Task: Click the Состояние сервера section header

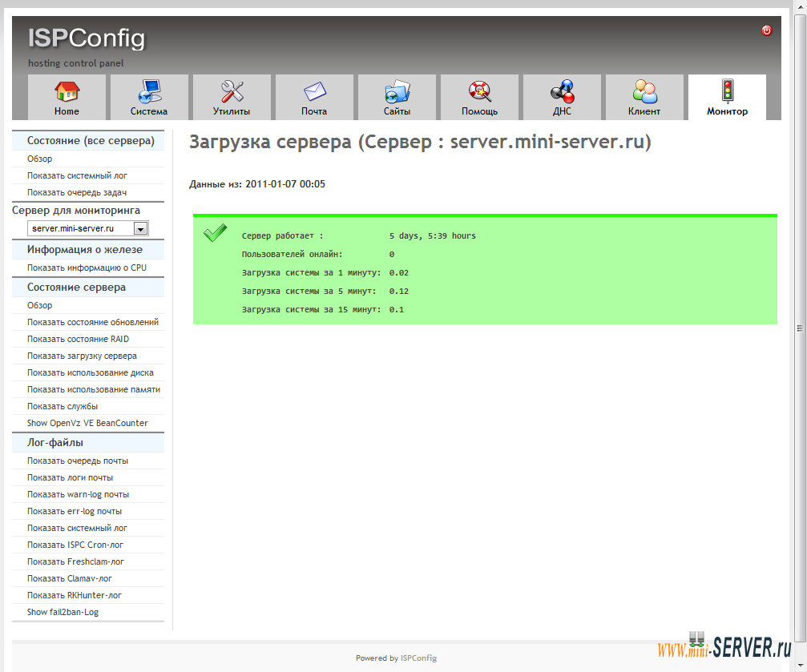Action: pyautogui.click(x=88, y=287)
